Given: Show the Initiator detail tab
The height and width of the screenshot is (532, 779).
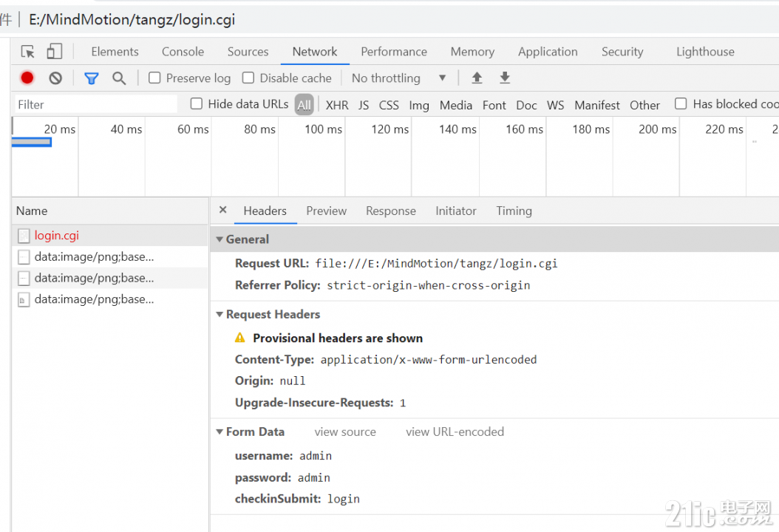Looking at the screenshot, I should tap(456, 211).
